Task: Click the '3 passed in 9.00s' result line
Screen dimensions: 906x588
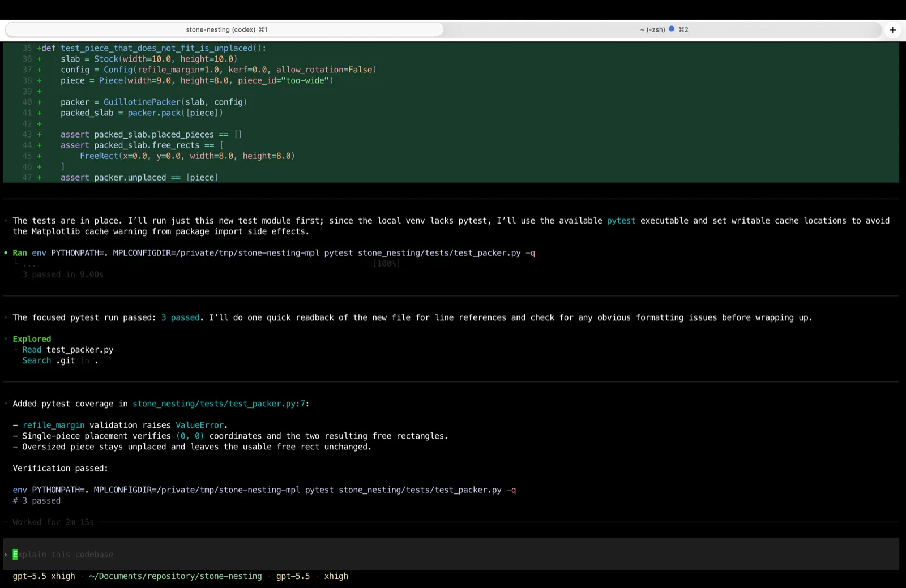Action: pos(63,274)
